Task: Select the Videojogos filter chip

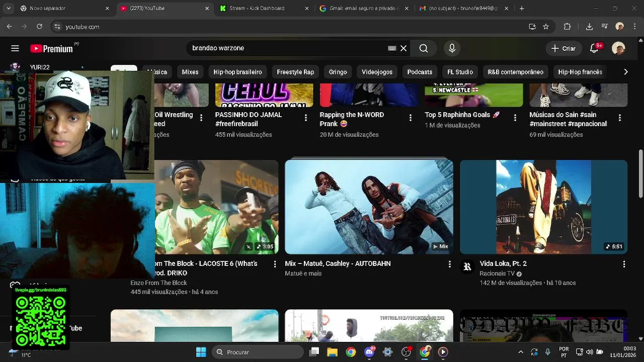Action: [377, 72]
